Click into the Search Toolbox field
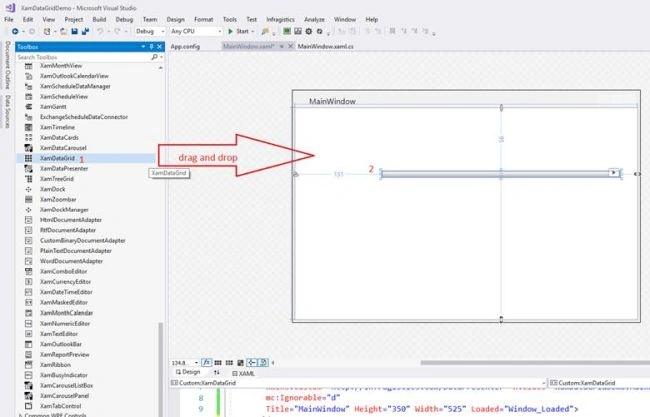The height and width of the screenshot is (417, 650). (x=83, y=57)
